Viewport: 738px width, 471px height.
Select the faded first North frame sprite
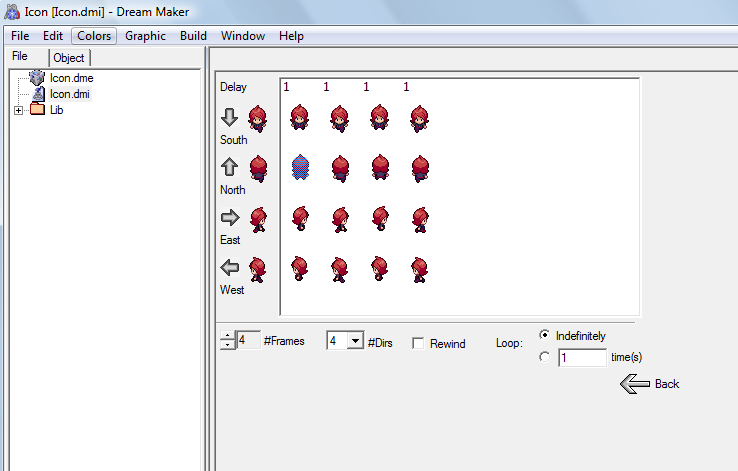coord(299,167)
